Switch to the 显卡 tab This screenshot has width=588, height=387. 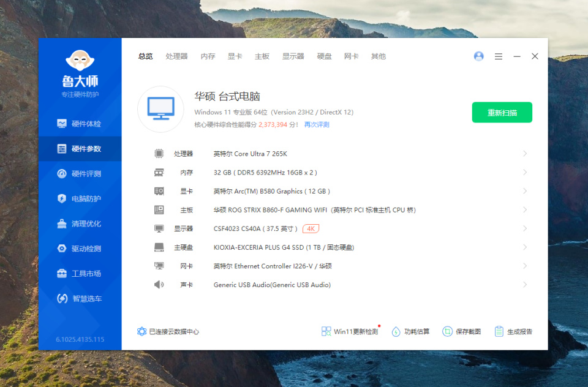(x=235, y=56)
